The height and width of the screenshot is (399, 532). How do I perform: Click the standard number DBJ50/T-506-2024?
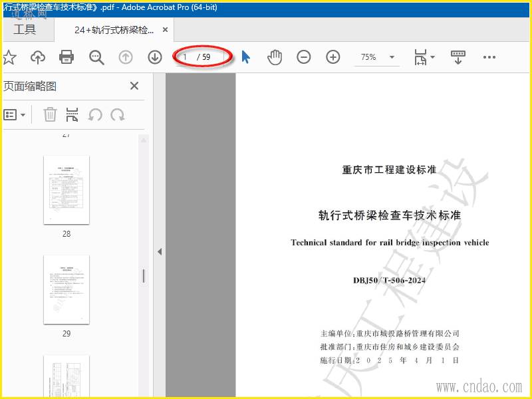pyautogui.click(x=389, y=281)
